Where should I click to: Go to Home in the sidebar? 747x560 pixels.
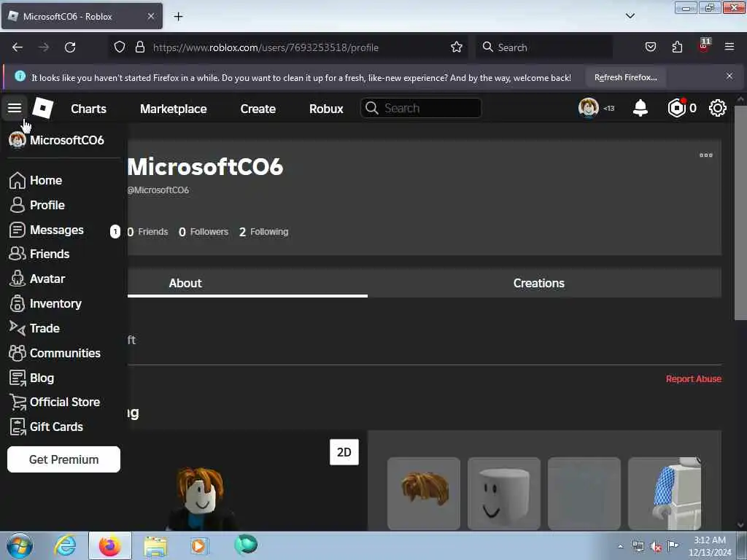point(46,181)
